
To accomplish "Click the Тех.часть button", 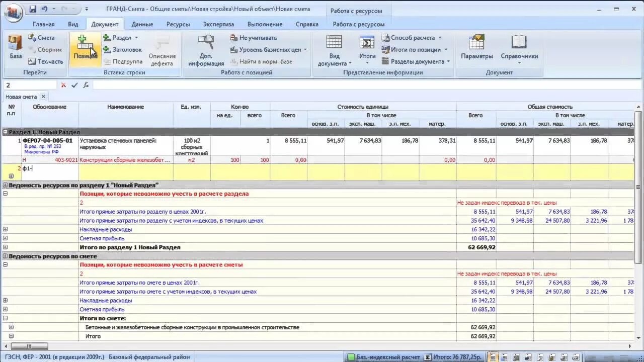I will [46, 61].
